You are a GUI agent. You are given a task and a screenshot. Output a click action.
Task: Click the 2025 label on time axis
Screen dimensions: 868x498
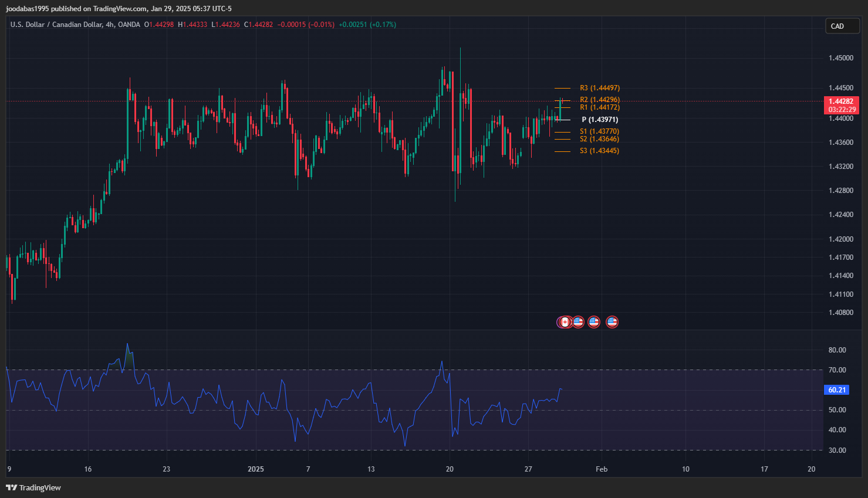(x=256, y=469)
